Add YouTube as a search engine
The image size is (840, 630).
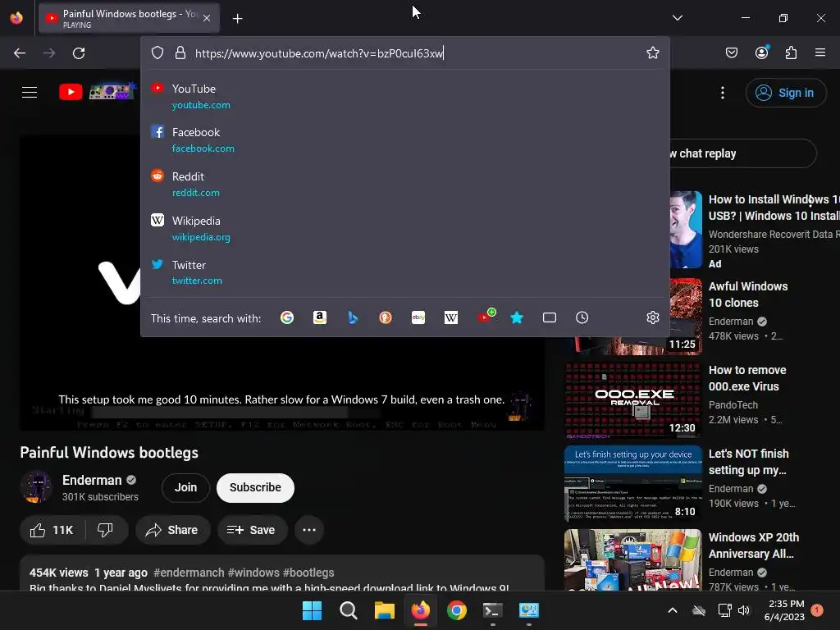(486, 316)
